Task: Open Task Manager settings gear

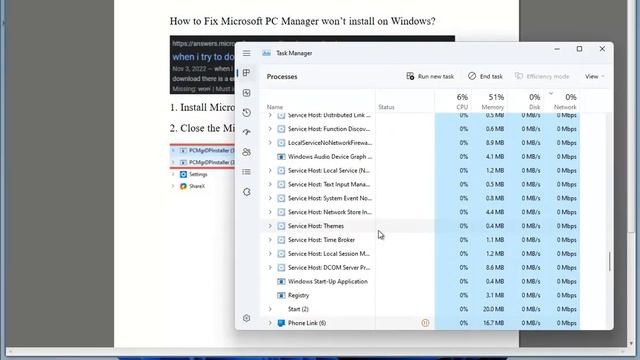Action: click(247, 318)
